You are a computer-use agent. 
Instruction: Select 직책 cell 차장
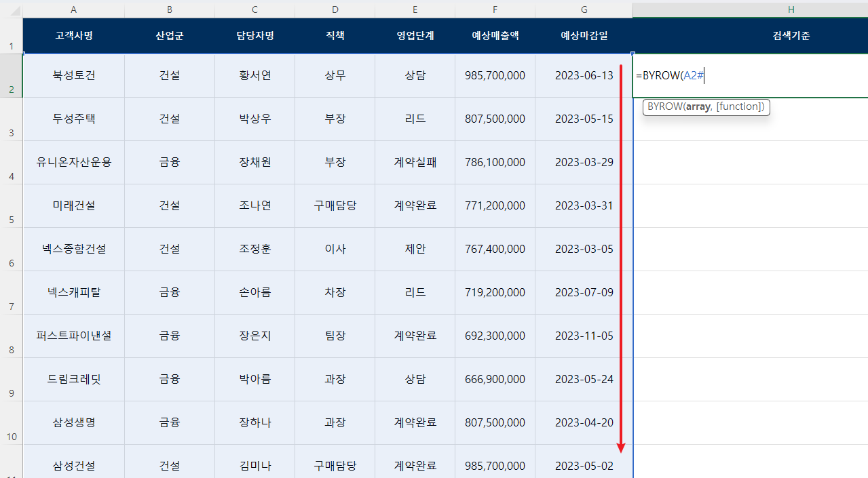(x=335, y=292)
